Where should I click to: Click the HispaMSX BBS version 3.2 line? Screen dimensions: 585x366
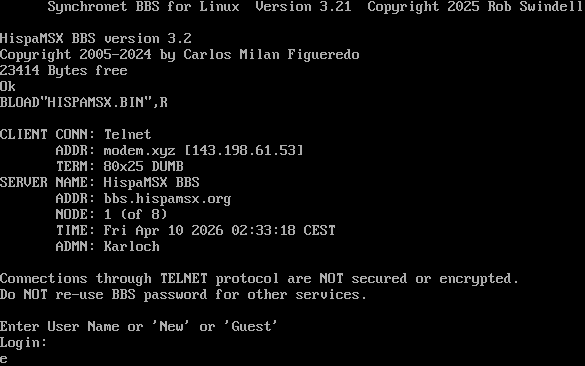point(96,38)
